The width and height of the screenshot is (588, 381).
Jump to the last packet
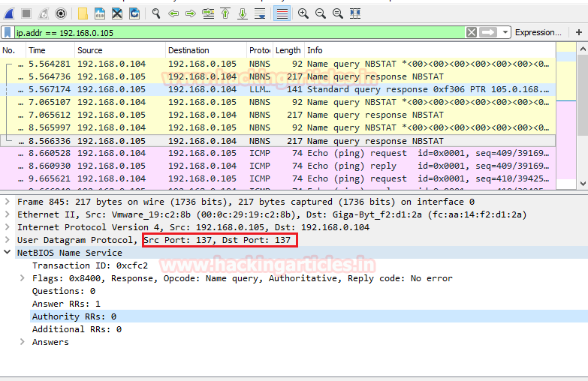tap(243, 13)
